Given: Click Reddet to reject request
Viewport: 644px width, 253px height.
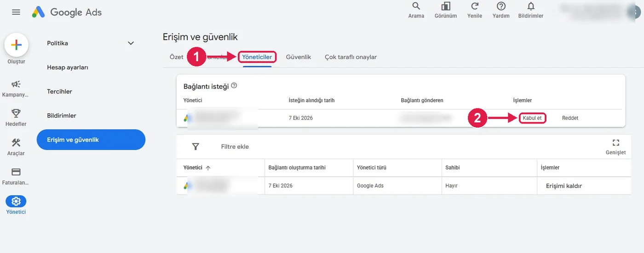Looking at the screenshot, I should click(x=570, y=118).
